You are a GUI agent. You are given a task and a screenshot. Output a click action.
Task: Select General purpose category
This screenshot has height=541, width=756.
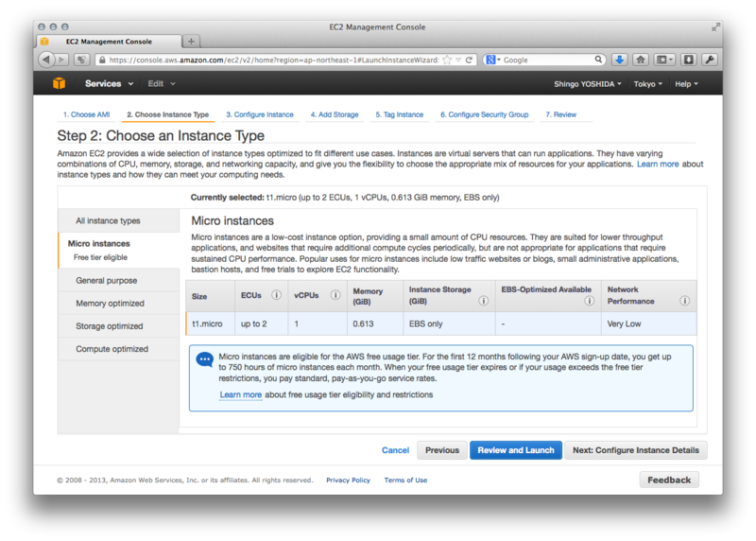click(x=119, y=280)
